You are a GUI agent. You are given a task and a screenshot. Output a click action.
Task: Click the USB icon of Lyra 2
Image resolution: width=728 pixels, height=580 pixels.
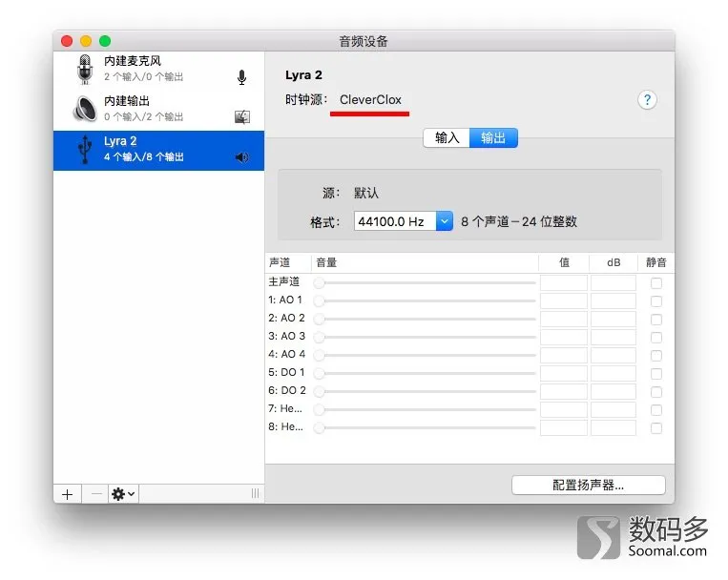85,149
